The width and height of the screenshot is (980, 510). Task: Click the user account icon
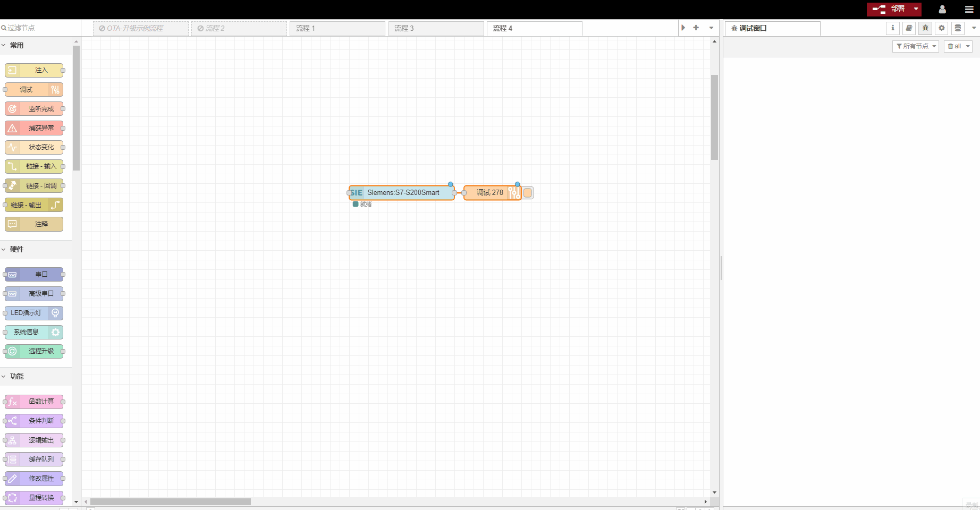point(942,10)
